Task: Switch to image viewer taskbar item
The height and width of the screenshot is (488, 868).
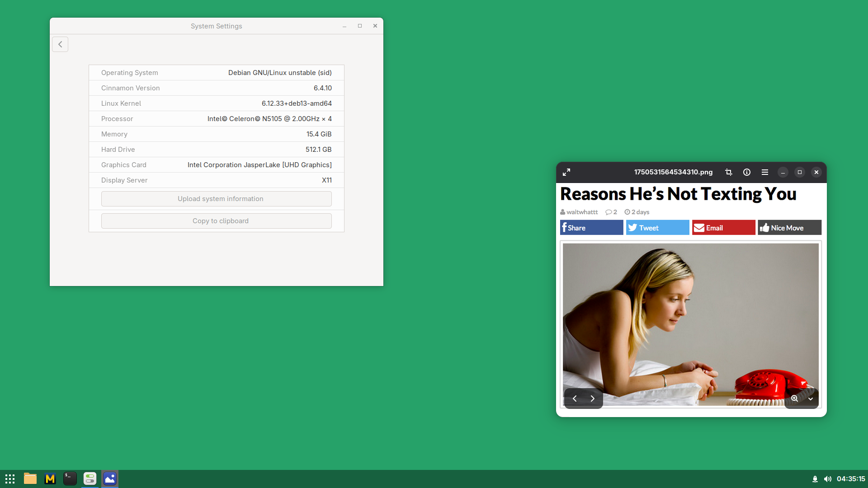Action: pyautogui.click(x=110, y=479)
